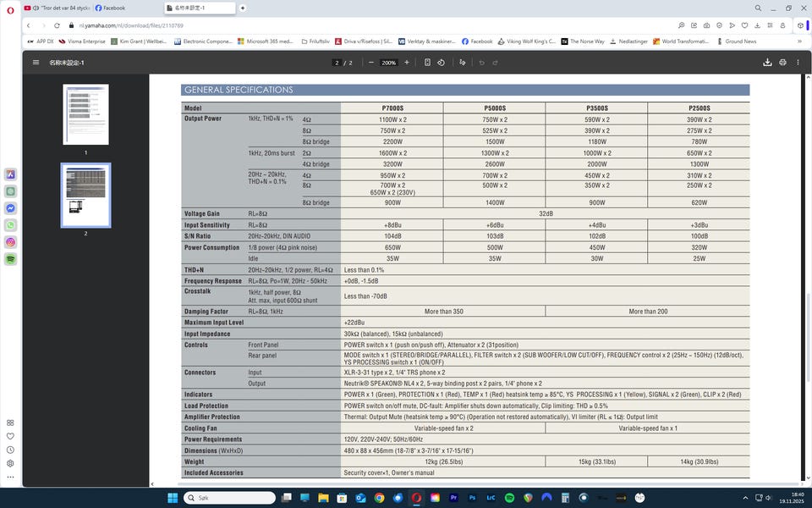
Task: Click the taskbar Søk search box
Action: pyautogui.click(x=229, y=498)
